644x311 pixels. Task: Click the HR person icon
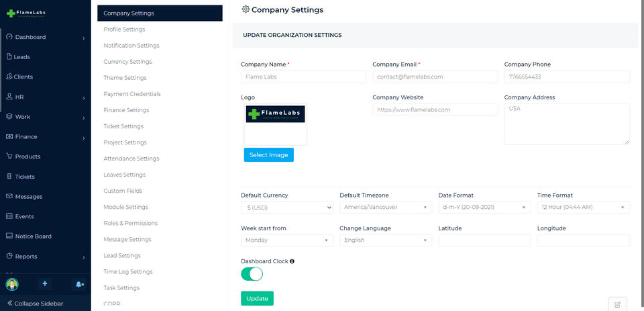[9, 97]
